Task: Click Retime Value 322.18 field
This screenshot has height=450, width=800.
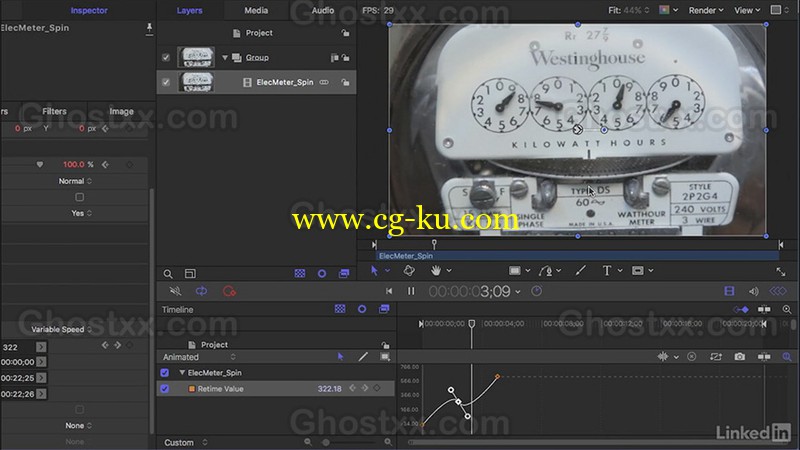Action: pyautogui.click(x=329, y=389)
